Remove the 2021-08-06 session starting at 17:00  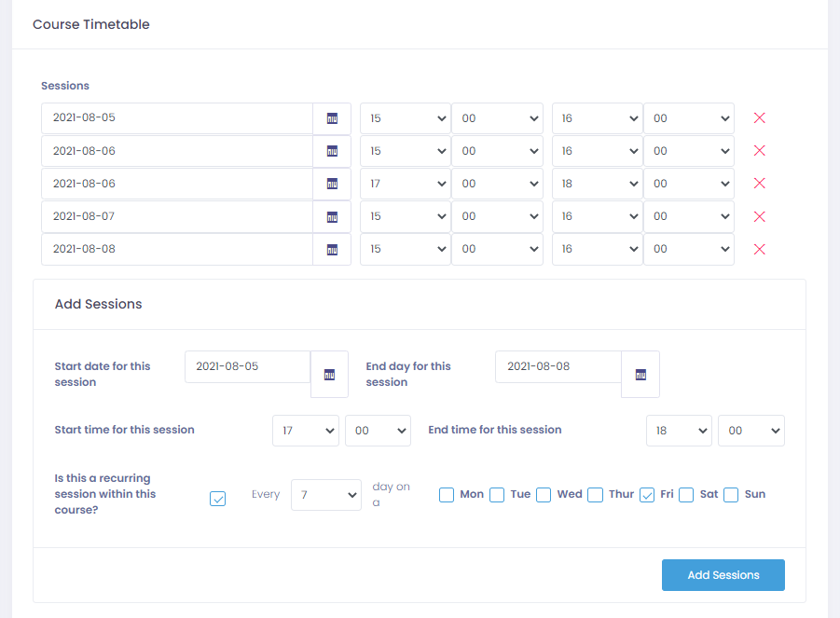pos(759,184)
